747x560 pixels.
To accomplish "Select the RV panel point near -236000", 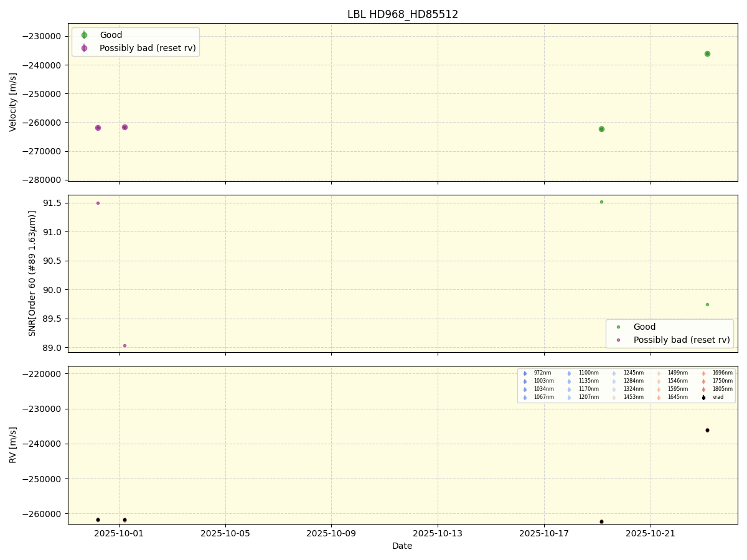I will pos(707,430).
